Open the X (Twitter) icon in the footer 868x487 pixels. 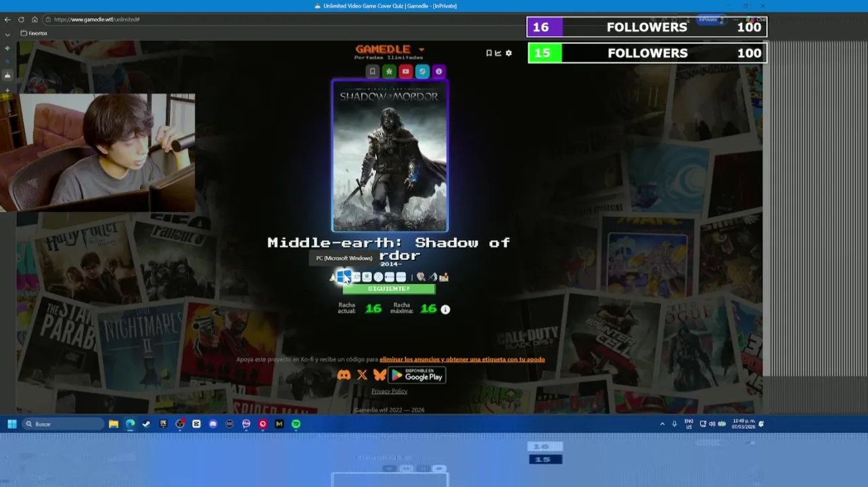(362, 375)
